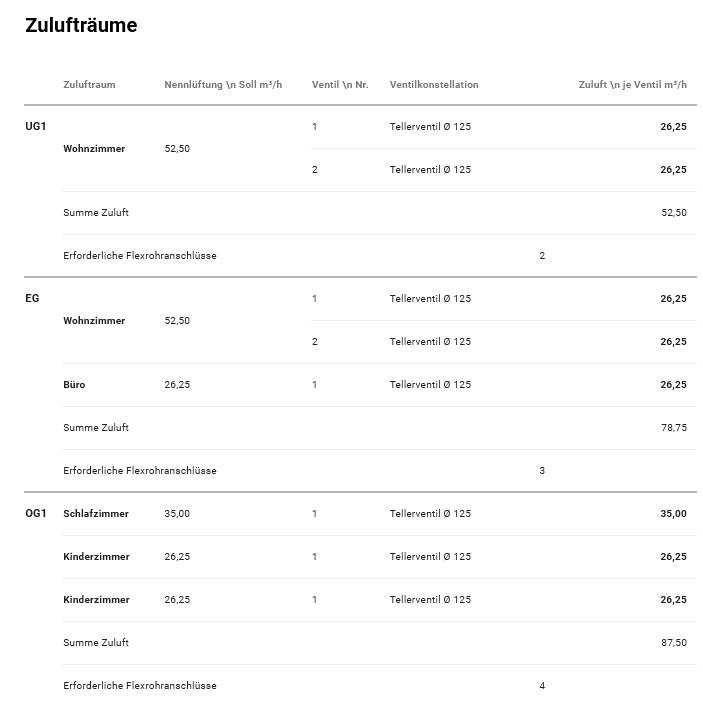Click Tellerventil Ø 125 in Büro row

(x=430, y=385)
